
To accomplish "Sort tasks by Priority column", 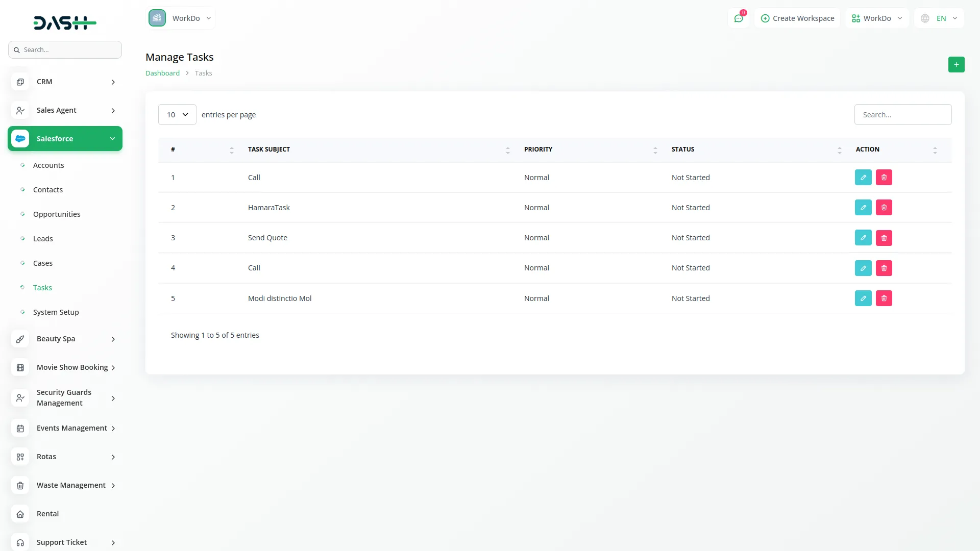I will point(655,149).
